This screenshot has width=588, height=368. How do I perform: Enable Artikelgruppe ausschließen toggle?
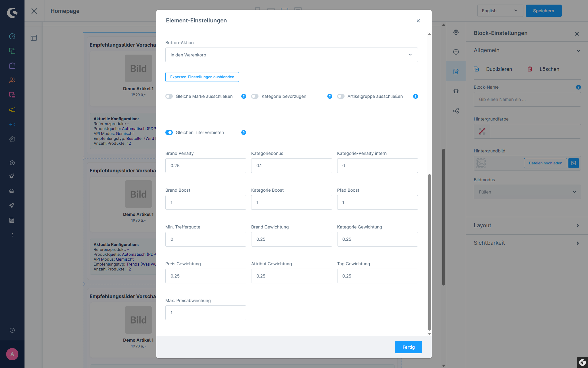click(341, 96)
